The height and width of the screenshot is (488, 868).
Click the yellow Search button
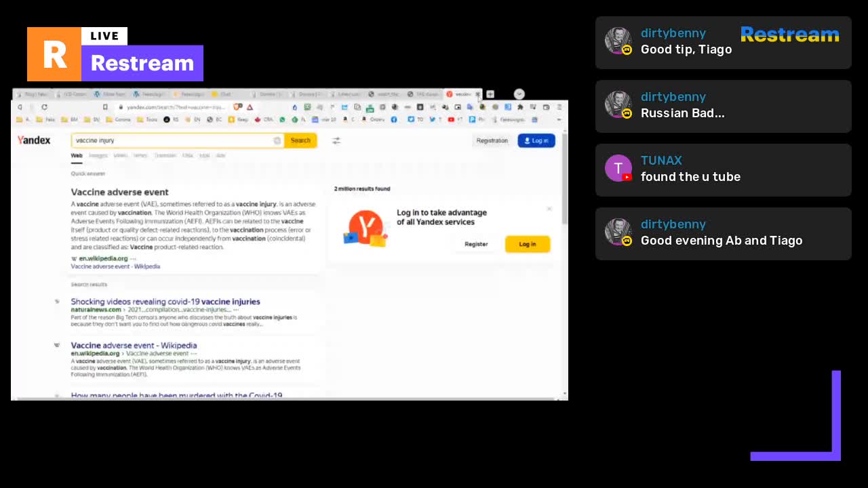(300, 140)
